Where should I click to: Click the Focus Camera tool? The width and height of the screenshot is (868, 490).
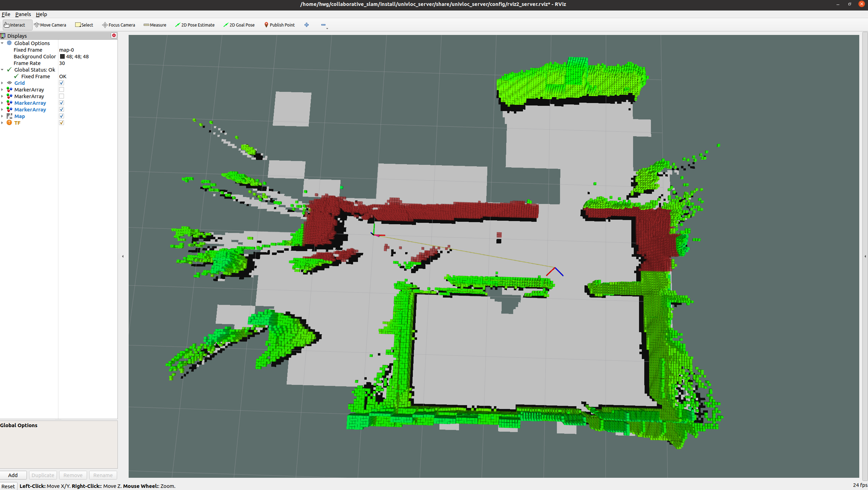tap(118, 25)
